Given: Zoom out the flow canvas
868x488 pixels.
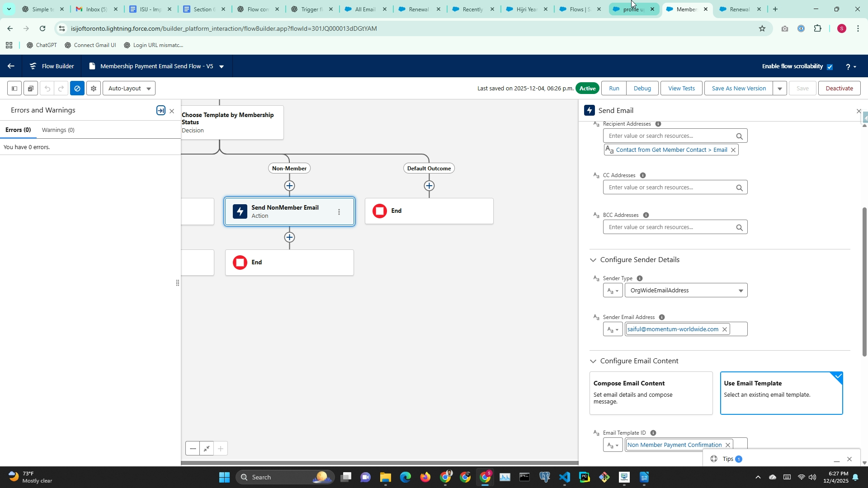Looking at the screenshot, I should (x=193, y=449).
